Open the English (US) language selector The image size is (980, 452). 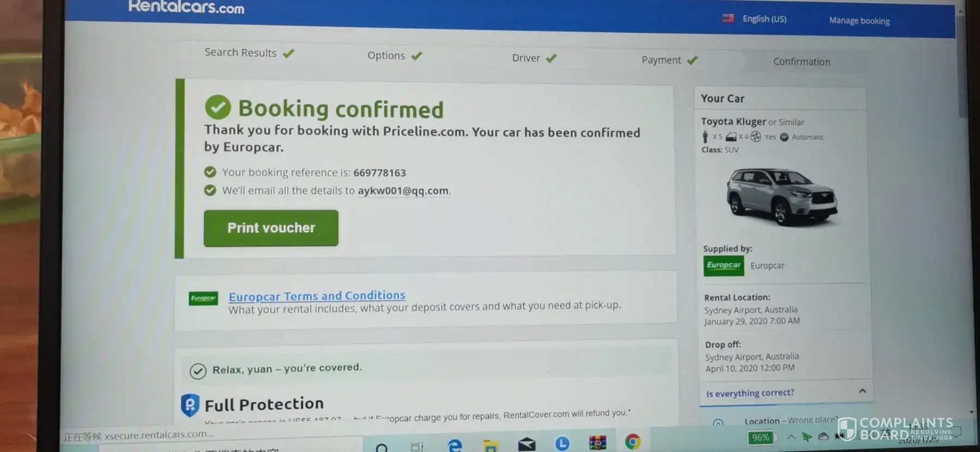coord(755,18)
